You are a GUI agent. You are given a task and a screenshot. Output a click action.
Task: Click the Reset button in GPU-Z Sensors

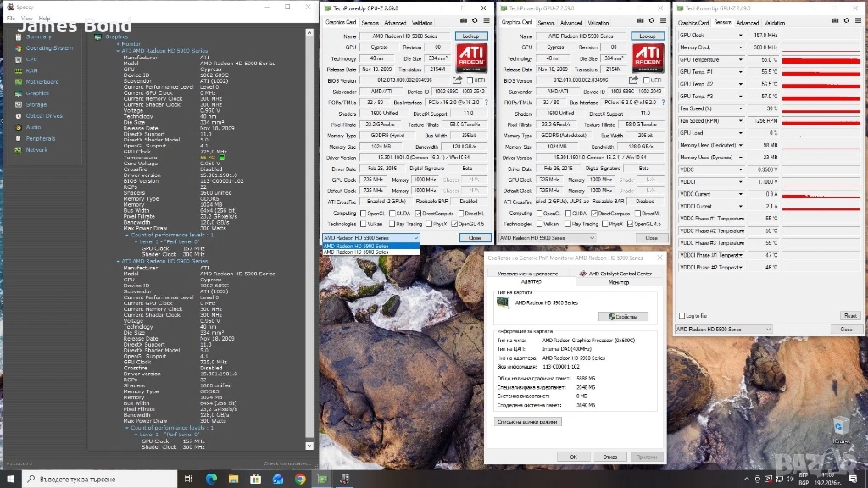tap(849, 316)
